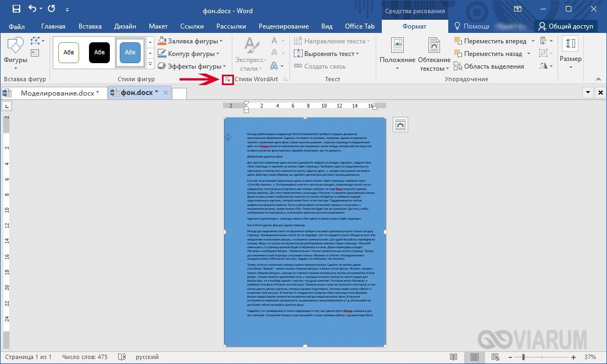Toggle Print Layout view button
This screenshot has width=607, height=364.
(474, 357)
